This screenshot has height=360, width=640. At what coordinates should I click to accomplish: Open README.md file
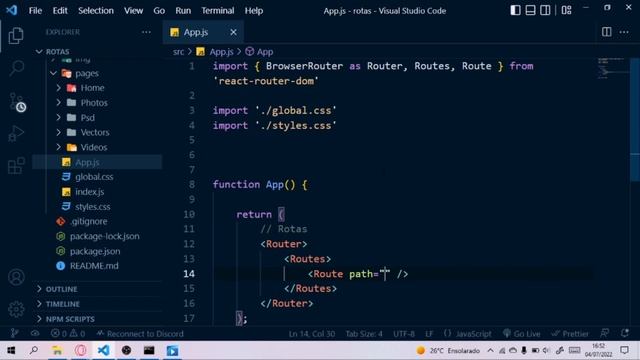click(97, 266)
